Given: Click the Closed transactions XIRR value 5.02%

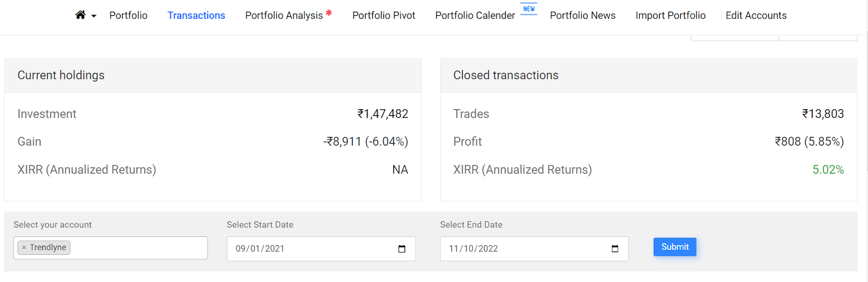Looking at the screenshot, I should click(x=828, y=170).
